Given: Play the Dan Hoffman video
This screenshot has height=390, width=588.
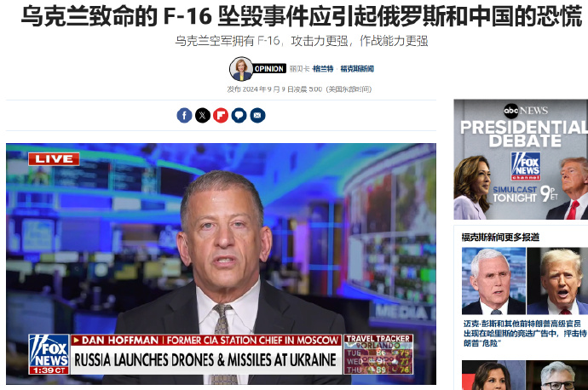Looking at the screenshot, I should (x=221, y=264).
